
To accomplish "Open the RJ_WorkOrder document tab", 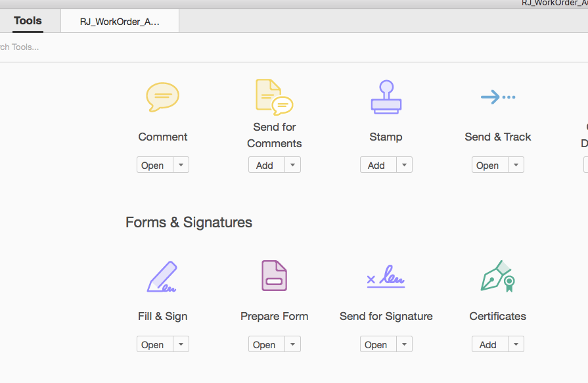I will 119,20.
